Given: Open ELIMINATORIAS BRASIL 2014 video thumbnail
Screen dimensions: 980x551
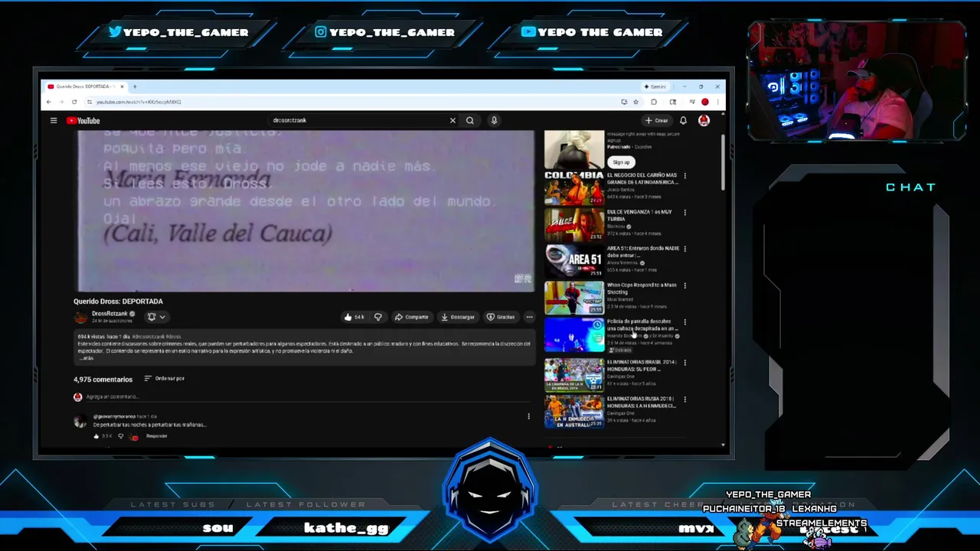Looking at the screenshot, I should click(574, 375).
